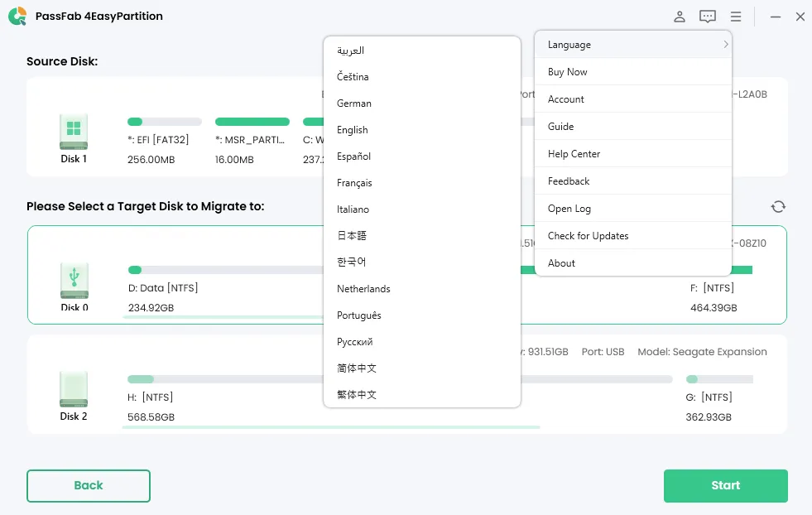This screenshot has height=515, width=812.
Task: Click the hamburger menu icon
Action: click(x=736, y=17)
